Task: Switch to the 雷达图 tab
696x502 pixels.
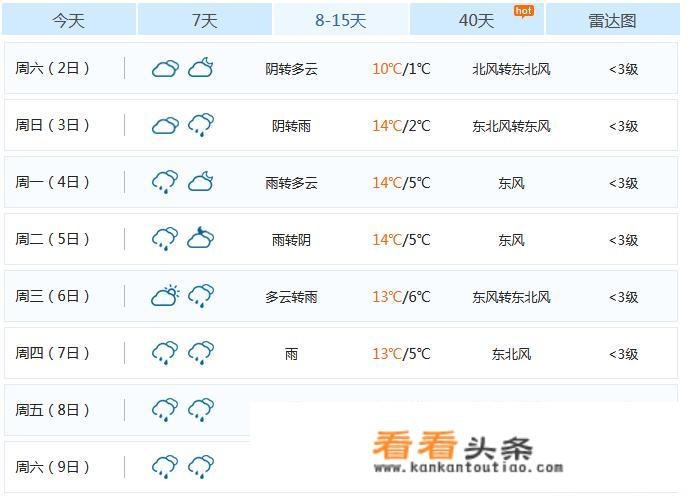Action: tap(613, 19)
